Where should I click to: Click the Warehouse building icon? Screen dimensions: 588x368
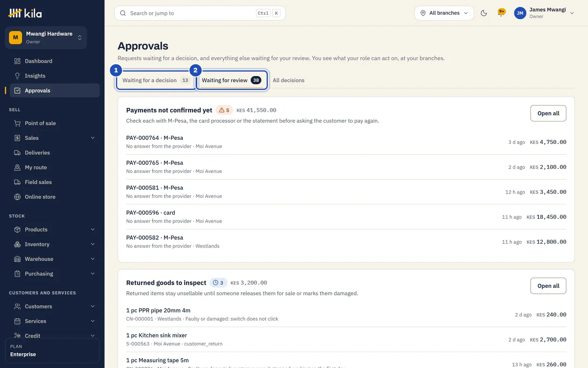17,259
